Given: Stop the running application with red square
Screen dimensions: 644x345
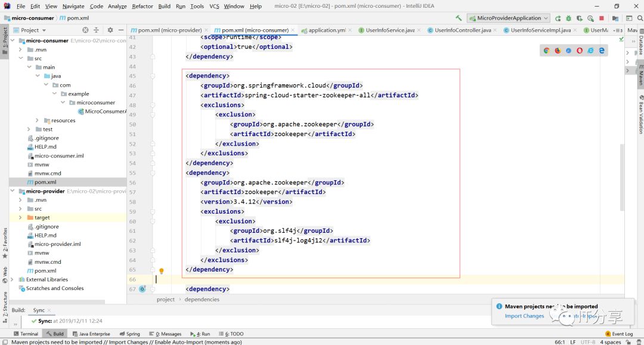Looking at the screenshot, I should [602, 18].
